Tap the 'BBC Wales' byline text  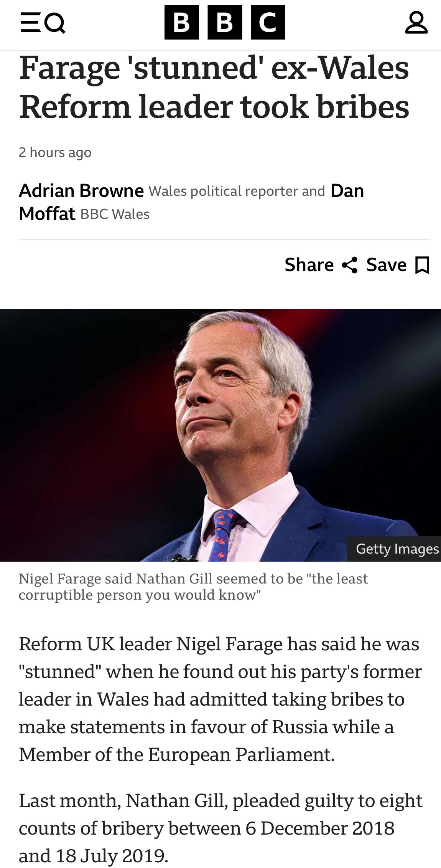tap(115, 214)
